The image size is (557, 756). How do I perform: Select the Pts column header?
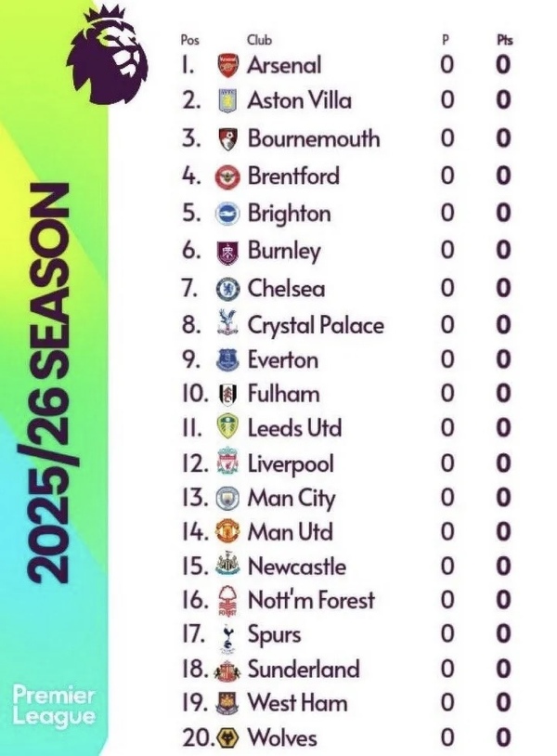click(504, 40)
